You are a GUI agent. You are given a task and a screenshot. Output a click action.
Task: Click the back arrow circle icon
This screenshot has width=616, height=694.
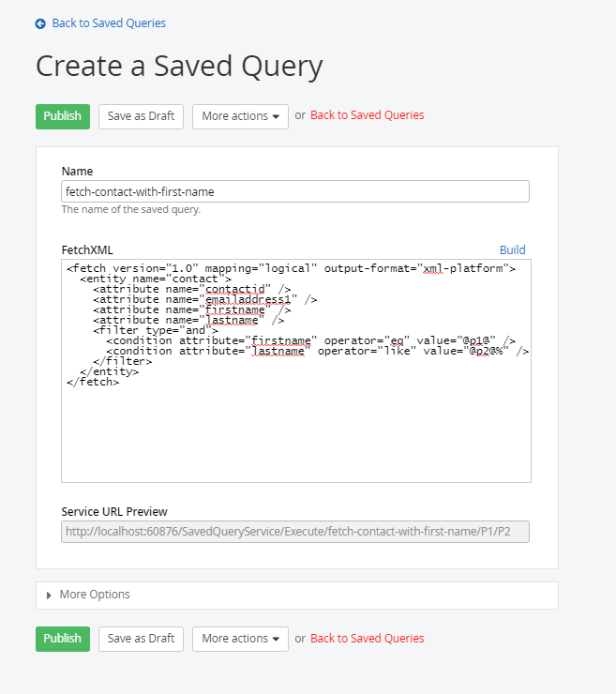(x=40, y=23)
